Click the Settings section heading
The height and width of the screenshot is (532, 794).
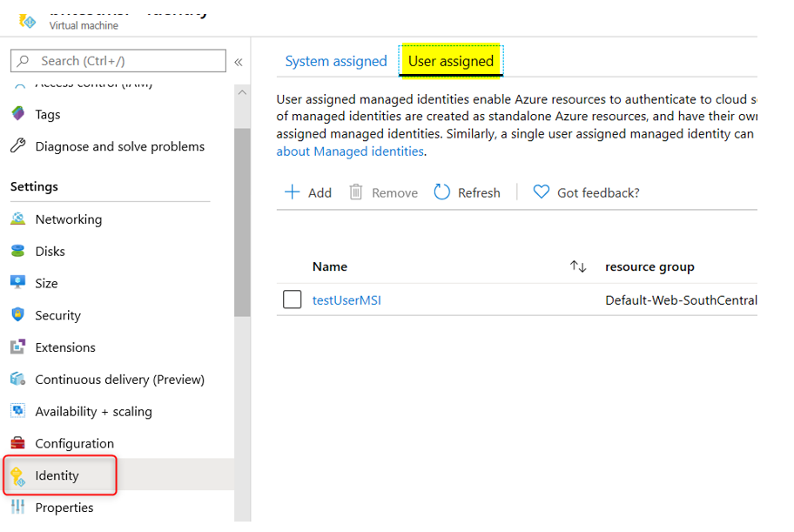click(x=35, y=186)
